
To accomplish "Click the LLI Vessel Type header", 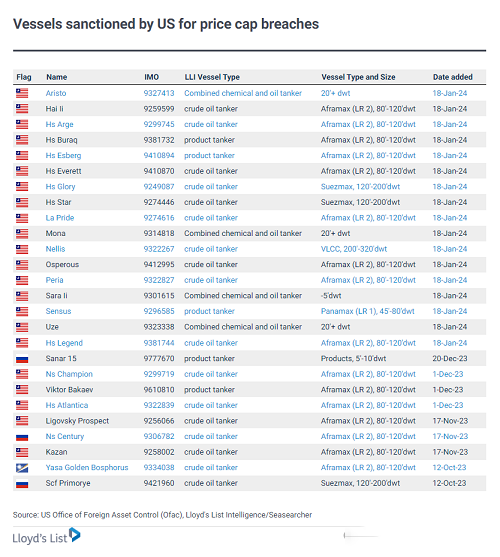I will click(x=212, y=77).
